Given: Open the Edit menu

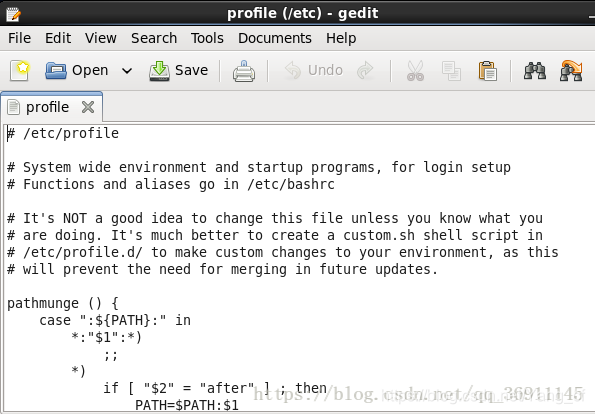Looking at the screenshot, I should coord(58,38).
